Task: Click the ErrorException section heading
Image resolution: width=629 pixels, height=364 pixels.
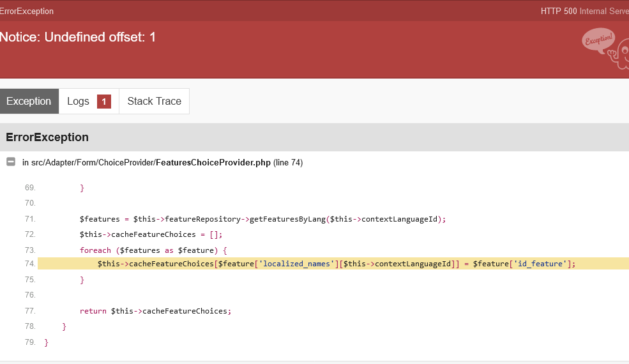Action: [x=47, y=137]
